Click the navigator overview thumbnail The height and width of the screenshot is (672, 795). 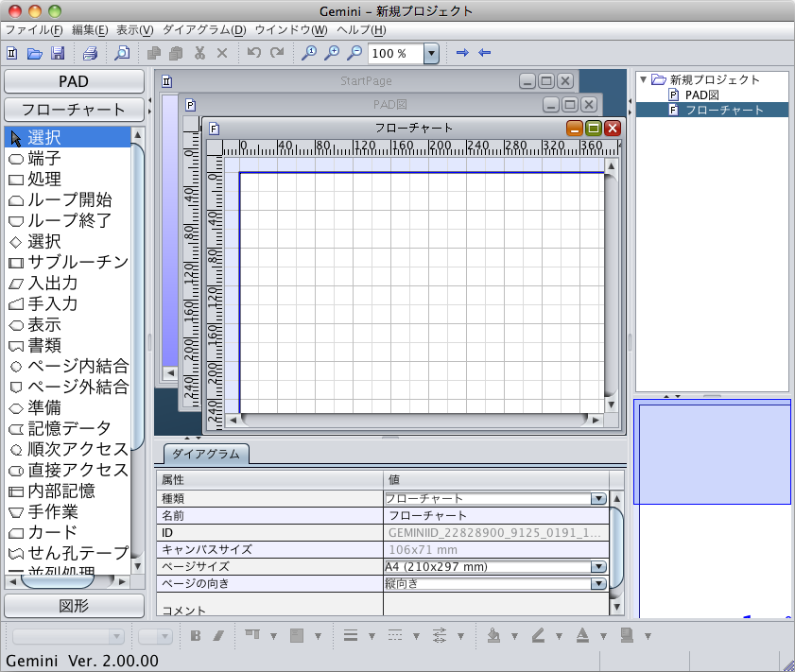click(713, 508)
